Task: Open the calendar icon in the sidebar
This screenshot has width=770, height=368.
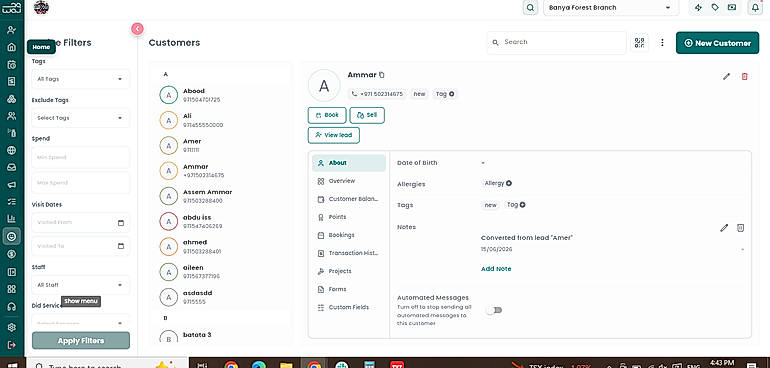Action: (11, 64)
